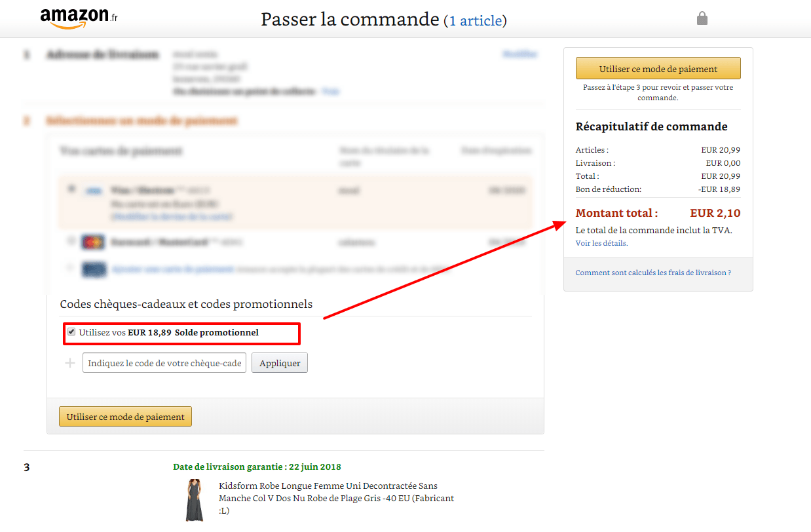Type in the chèque-cadeau code field
The height and width of the screenshot is (532, 811).
coord(164,363)
